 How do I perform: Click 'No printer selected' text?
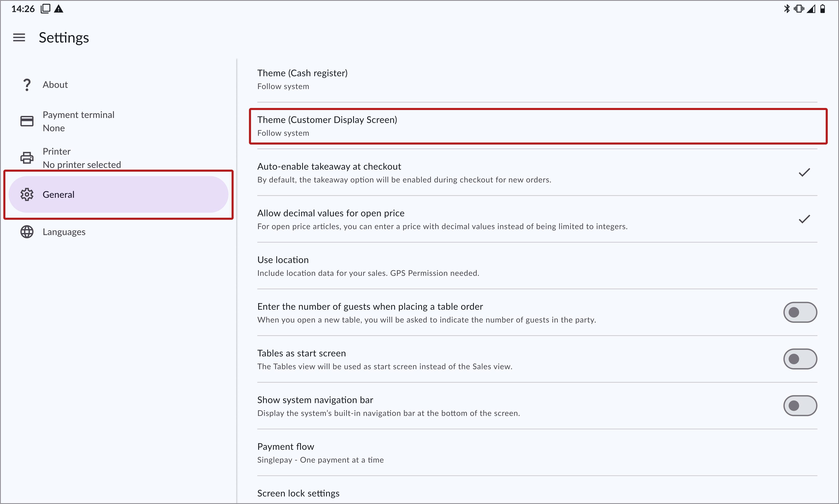click(82, 165)
